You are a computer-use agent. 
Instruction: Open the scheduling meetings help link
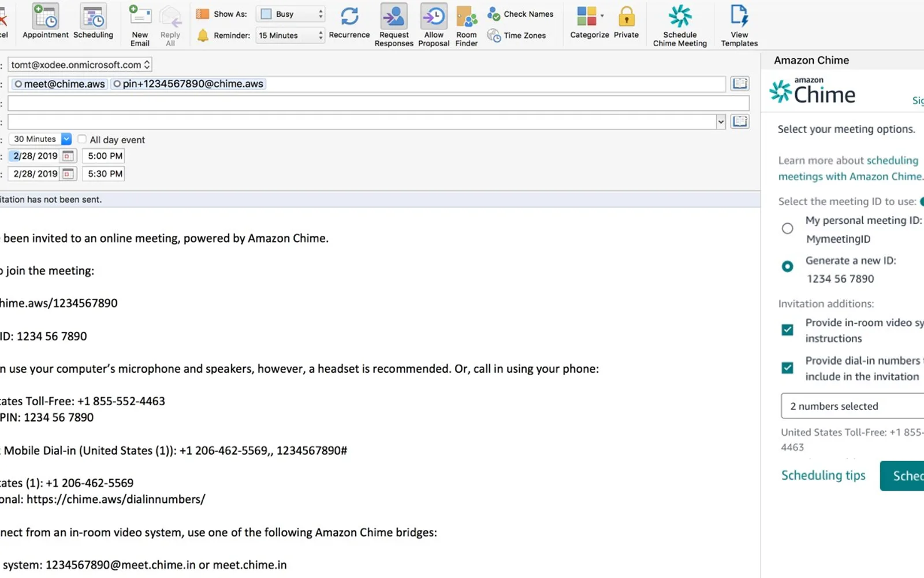[851, 168]
